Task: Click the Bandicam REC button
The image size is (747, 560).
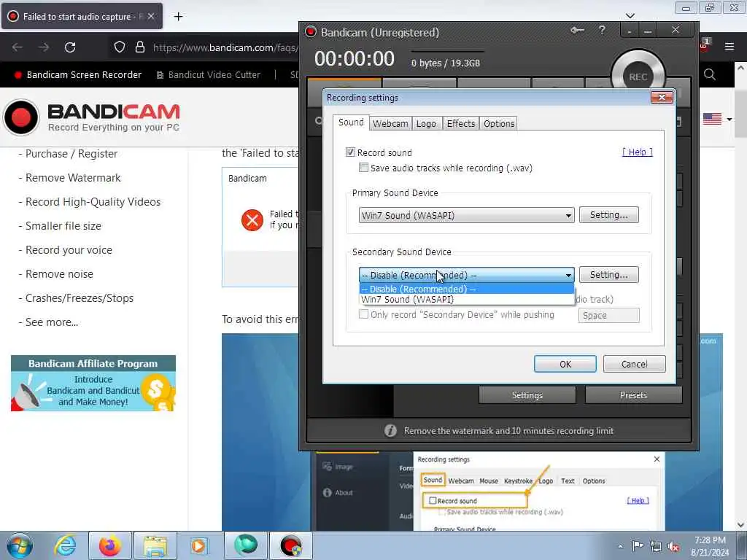Action: pyautogui.click(x=638, y=76)
